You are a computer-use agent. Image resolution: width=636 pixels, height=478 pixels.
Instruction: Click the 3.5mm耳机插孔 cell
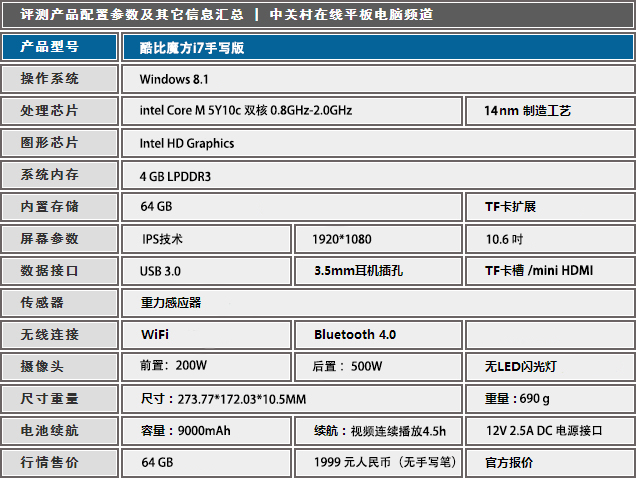click(x=378, y=271)
